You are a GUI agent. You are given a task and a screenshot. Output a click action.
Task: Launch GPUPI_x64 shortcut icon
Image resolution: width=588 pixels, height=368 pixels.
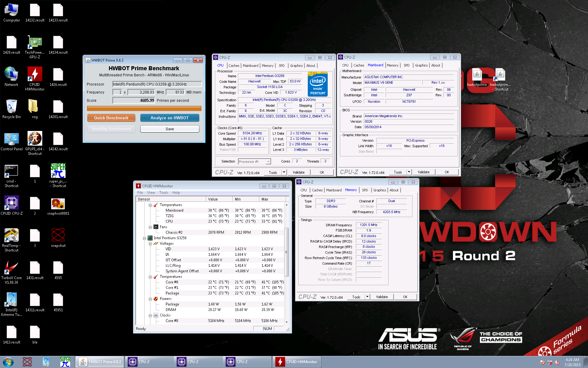(35, 143)
